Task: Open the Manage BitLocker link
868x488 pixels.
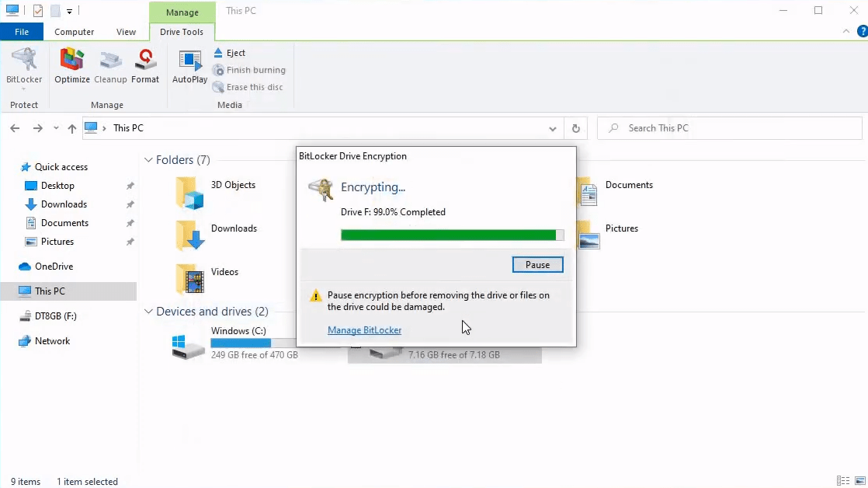Action: coord(364,329)
